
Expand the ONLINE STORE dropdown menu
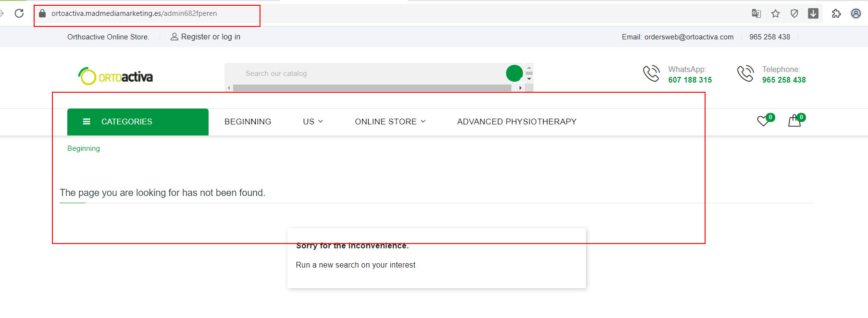tap(390, 122)
